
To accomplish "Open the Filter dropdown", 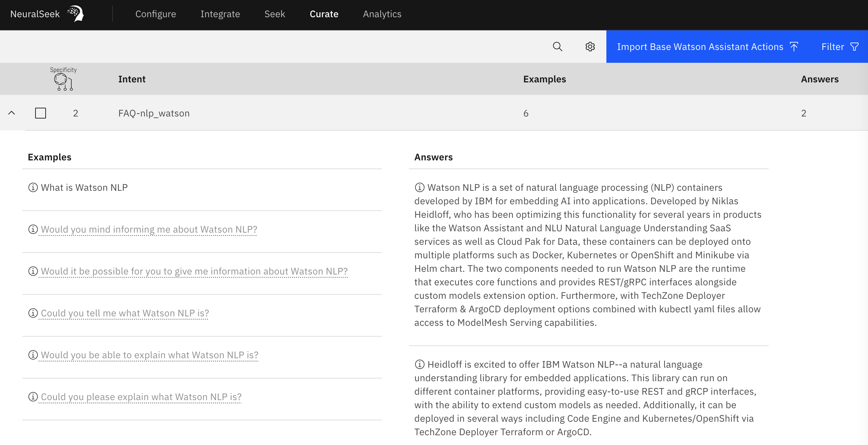I will pos(840,47).
